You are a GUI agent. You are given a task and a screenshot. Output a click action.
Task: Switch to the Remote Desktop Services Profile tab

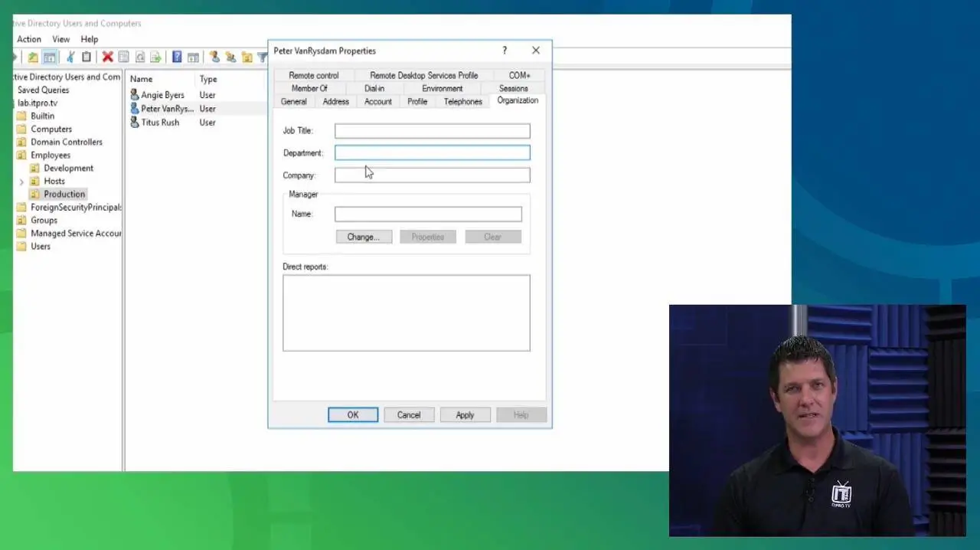(x=423, y=75)
